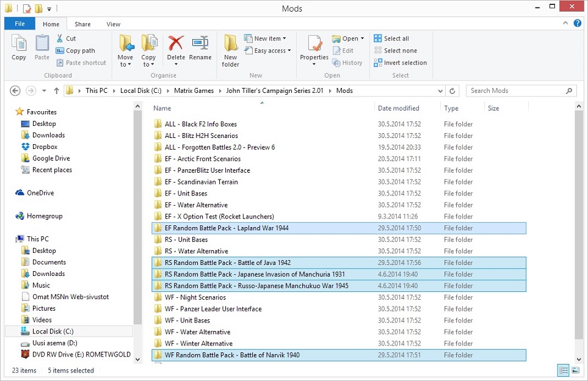This screenshot has width=588, height=381.
Task: Click the Search Mods input field
Action: (516, 91)
